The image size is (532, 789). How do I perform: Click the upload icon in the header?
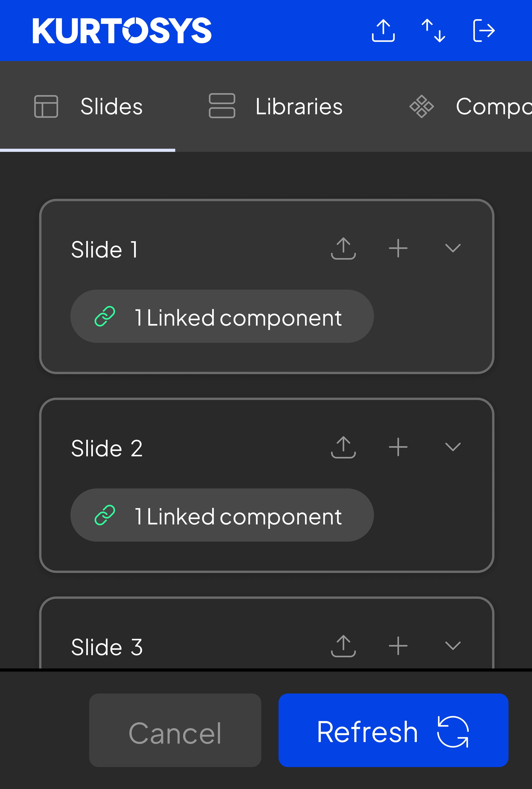click(x=383, y=31)
